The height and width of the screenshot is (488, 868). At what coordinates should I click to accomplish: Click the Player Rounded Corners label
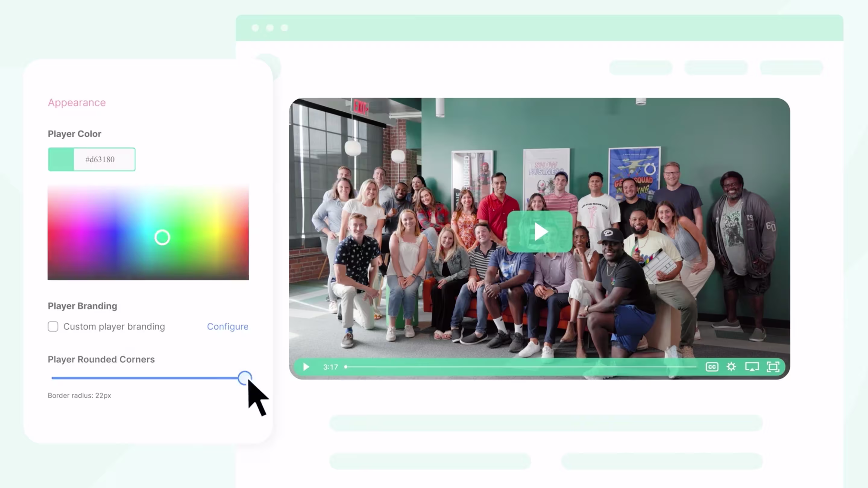click(101, 359)
